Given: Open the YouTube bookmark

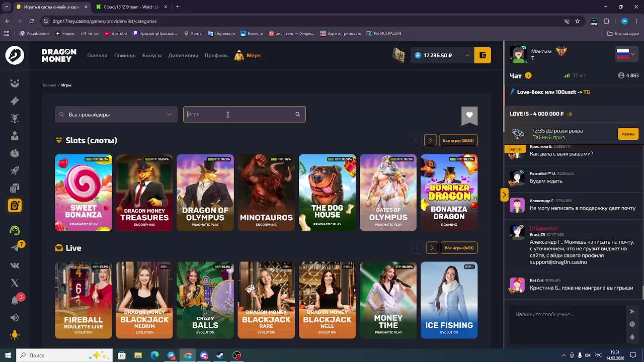Looking at the screenshot, I should [116, 34].
